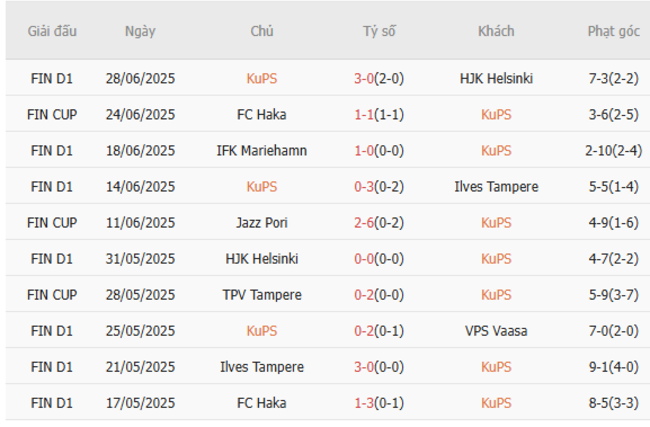
Task: Open the 2-6 score of Jazz Pori match
Action: 365,222
